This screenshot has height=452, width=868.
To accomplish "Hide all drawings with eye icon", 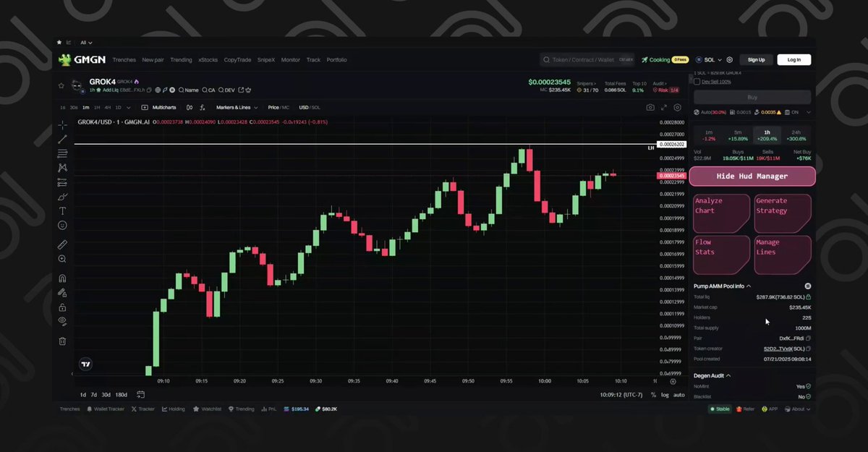I will 62,321.
